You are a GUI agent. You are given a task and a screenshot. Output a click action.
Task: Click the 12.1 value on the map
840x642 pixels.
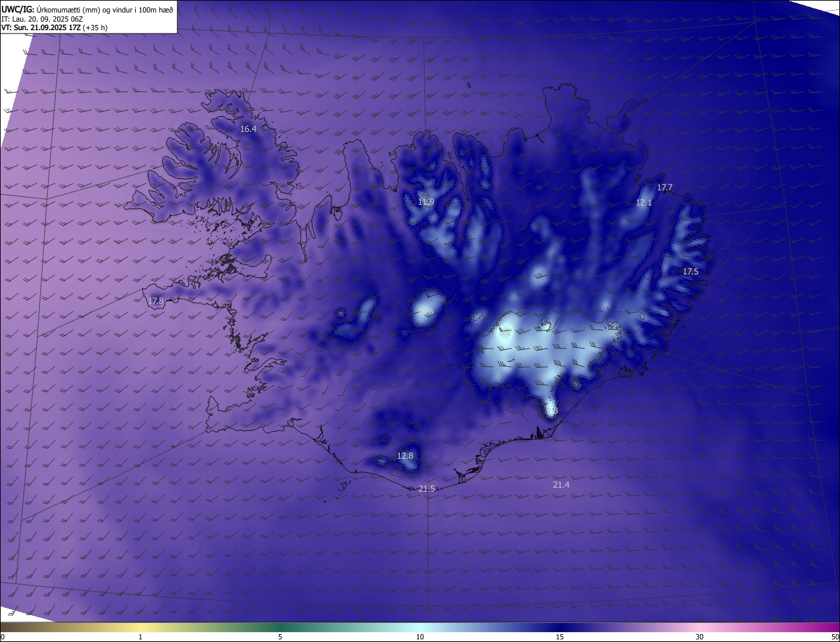coord(644,203)
